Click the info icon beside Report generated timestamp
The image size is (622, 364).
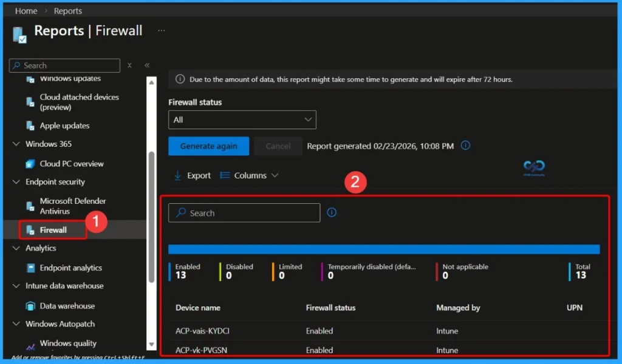point(465,146)
